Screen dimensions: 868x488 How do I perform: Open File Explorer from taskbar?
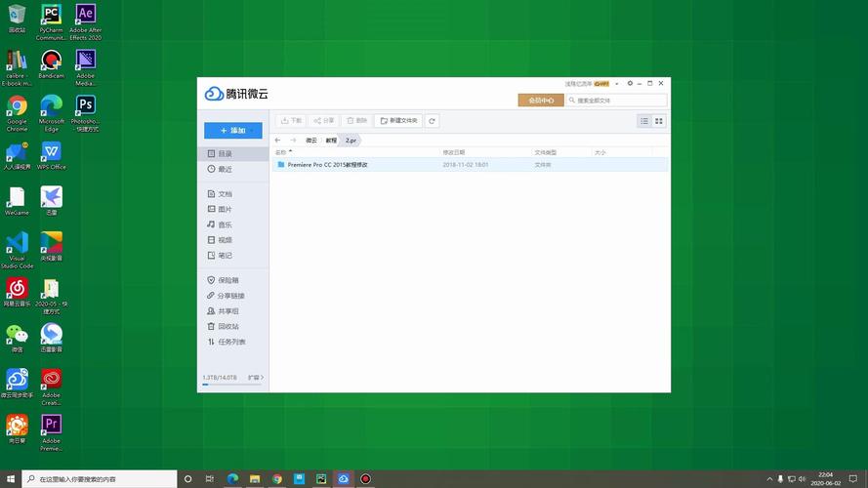[255, 479]
